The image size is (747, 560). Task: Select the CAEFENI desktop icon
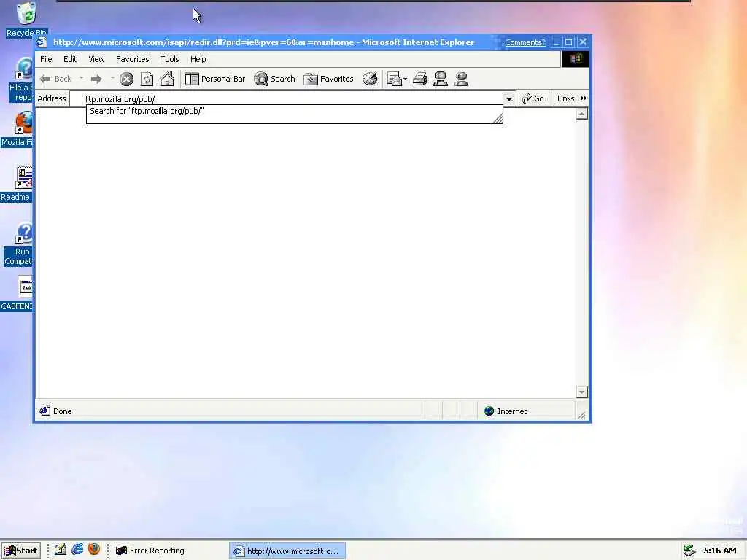click(x=18, y=293)
